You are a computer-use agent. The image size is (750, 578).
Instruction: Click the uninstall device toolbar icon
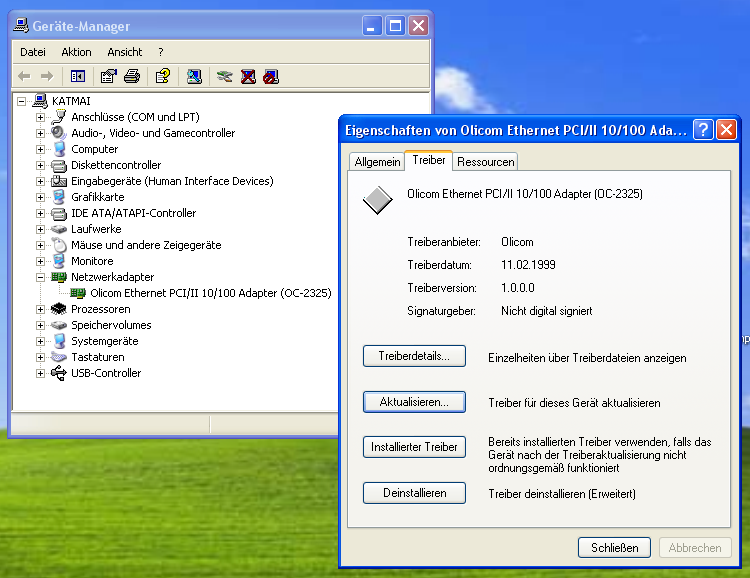coord(248,76)
